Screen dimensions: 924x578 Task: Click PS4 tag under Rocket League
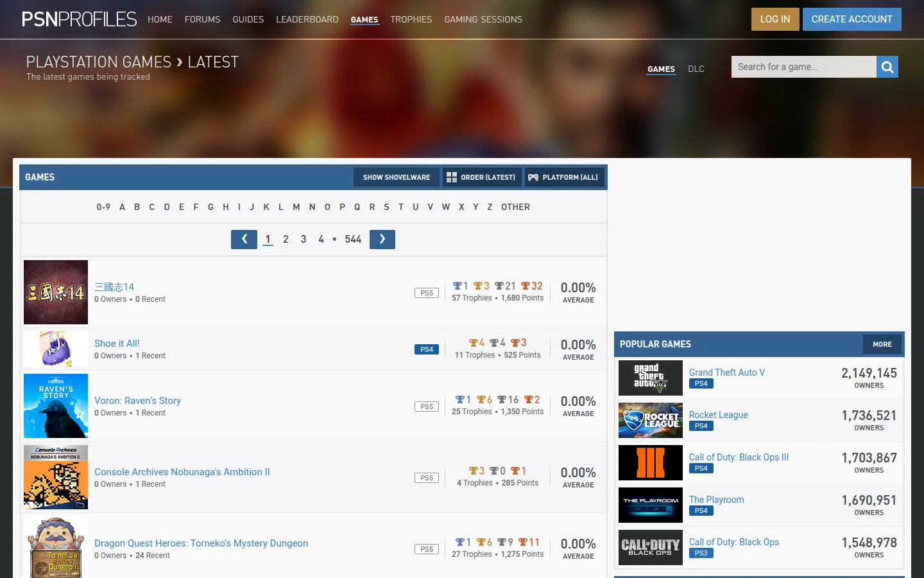tap(701, 426)
